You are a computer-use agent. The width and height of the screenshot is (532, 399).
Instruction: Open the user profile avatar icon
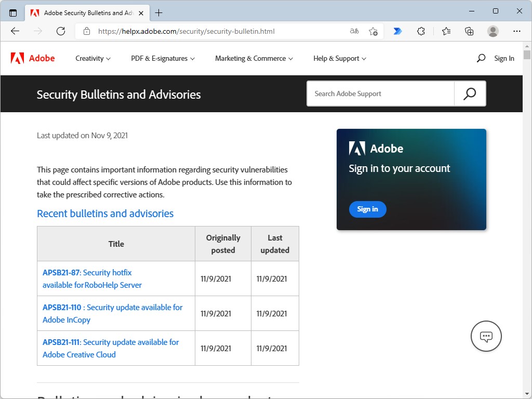(493, 31)
